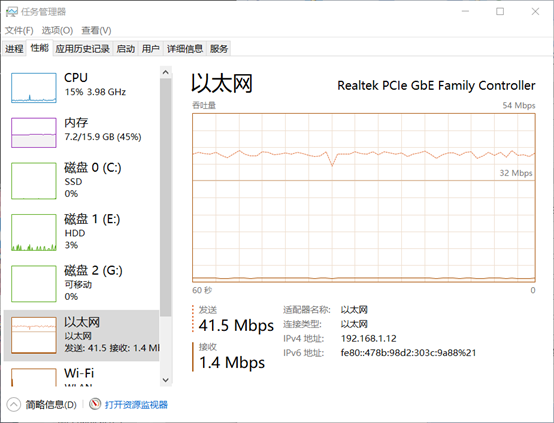554x423 pixels.
Task: Switch to the 启动 tab
Action: pyautogui.click(x=126, y=48)
